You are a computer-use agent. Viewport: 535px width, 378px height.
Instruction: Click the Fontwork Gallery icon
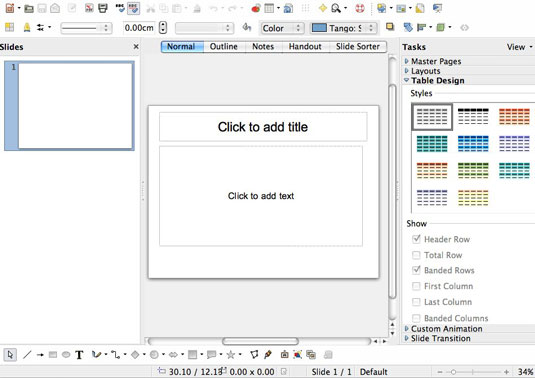284,355
